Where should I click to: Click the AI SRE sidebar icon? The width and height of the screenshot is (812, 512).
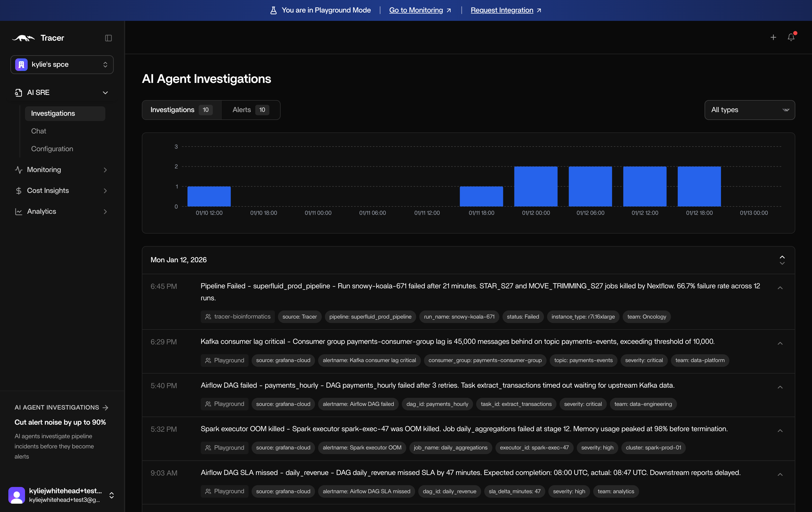pos(19,93)
